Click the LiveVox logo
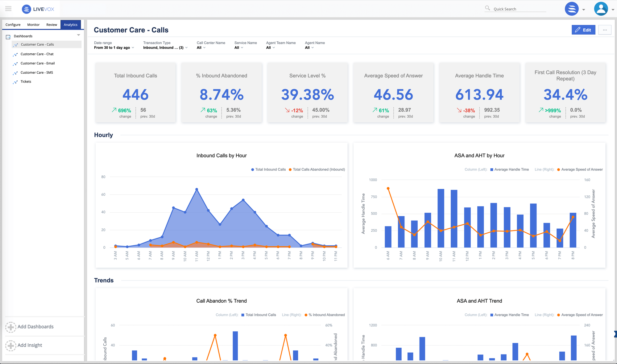The height and width of the screenshot is (364, 617). pos(38,9)
